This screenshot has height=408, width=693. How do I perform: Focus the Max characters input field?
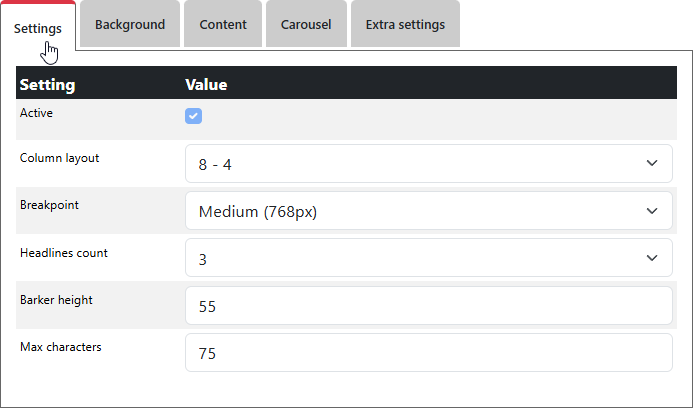coord(428,353)
